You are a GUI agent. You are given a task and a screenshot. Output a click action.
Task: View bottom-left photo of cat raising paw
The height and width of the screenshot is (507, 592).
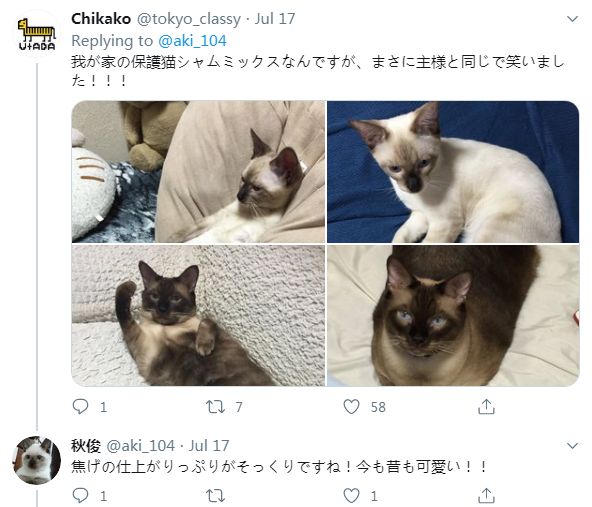(198, 316)
